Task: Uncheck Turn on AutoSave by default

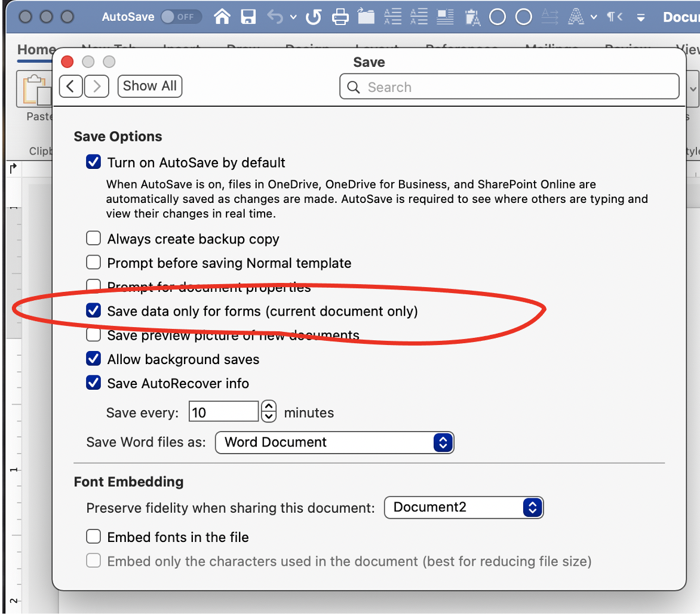Action: pyautogui.click(x=93, y=162)
